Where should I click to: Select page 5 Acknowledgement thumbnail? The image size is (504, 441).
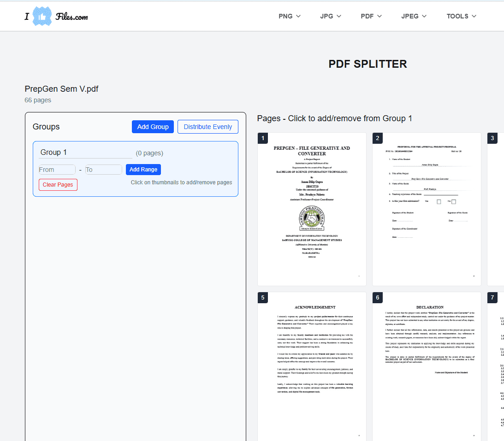[x=312, y=366]
